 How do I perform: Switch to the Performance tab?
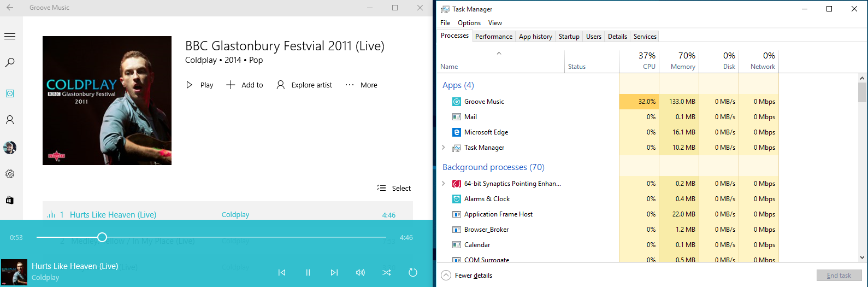point(494,37)
